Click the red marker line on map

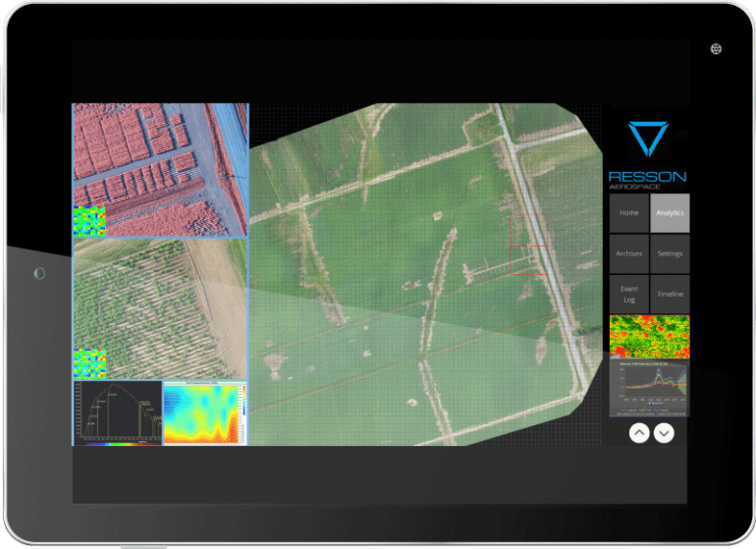pos(528,246)
